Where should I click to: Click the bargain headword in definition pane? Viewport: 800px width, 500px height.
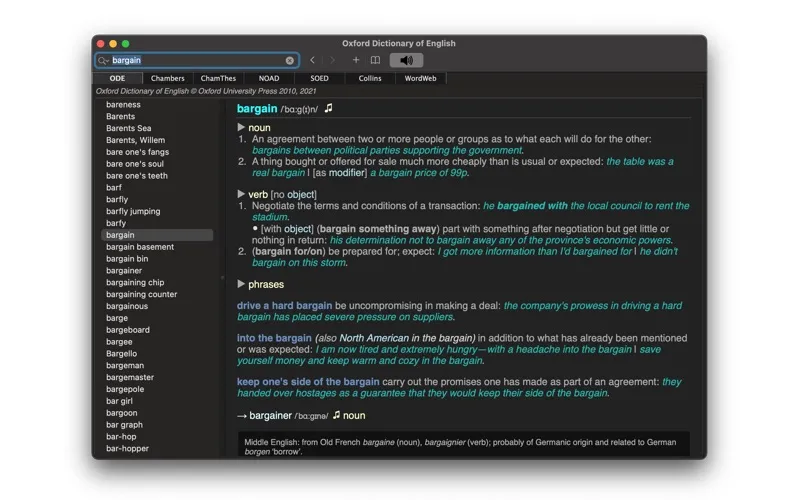pos(257,109)
